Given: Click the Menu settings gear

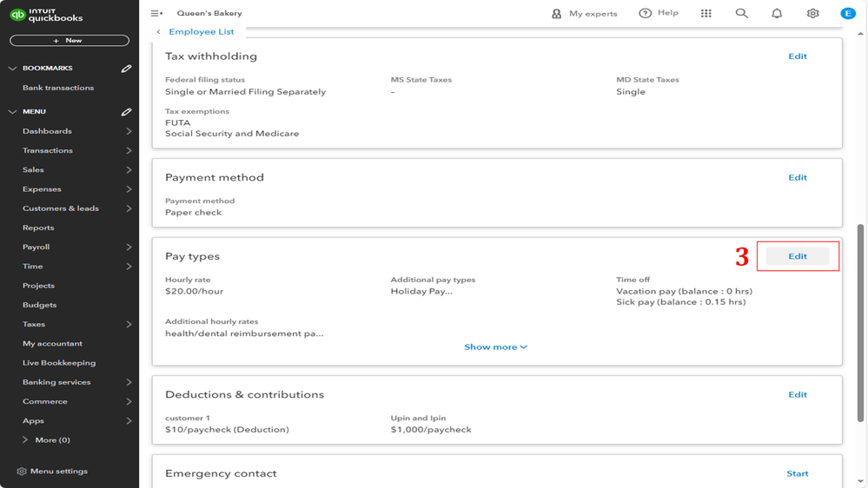Looking at the screenshot, I should (22, 472).
